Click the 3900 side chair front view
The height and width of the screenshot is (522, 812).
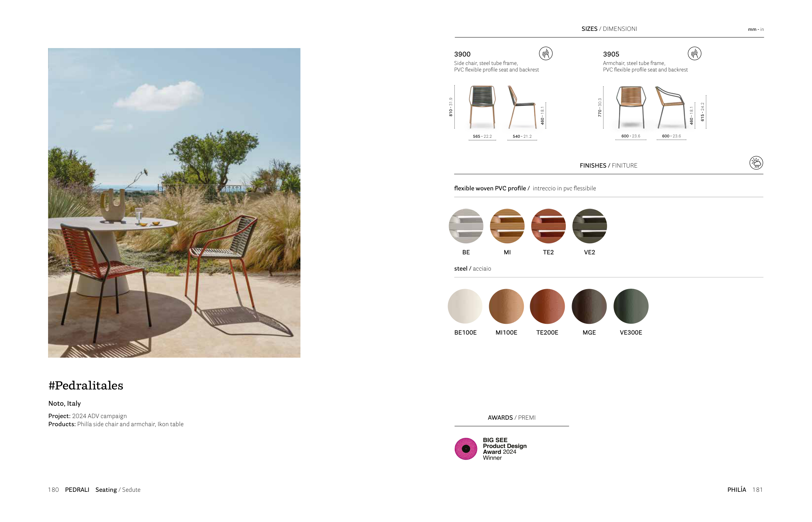point(482,107)
